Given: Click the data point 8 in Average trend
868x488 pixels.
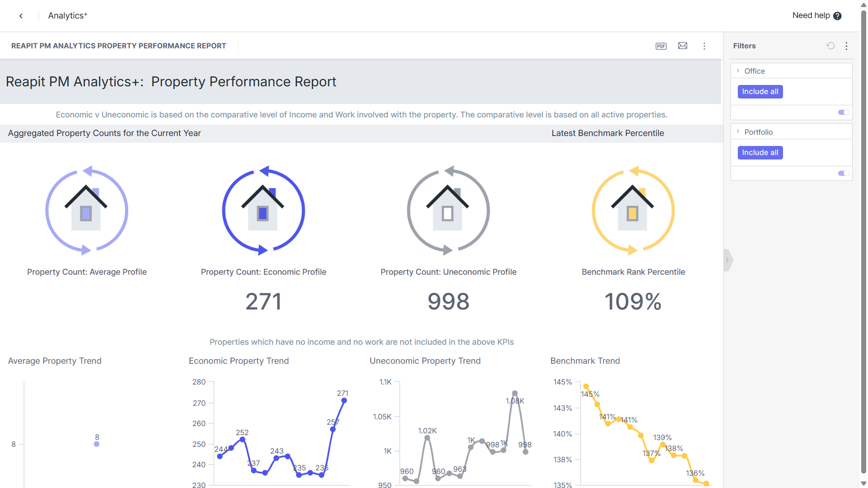Looking at the screenshot, I should pos(96,444).
